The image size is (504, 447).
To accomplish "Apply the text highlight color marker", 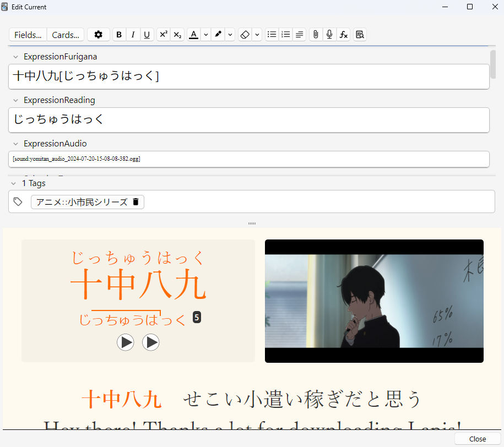I will pos(218,35).
